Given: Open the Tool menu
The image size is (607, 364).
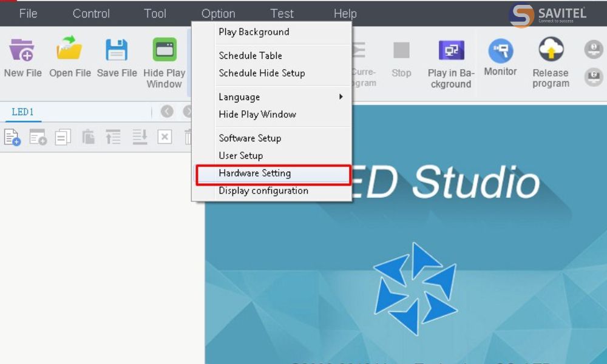Looking at the screenshot, I should coord(155,13).
